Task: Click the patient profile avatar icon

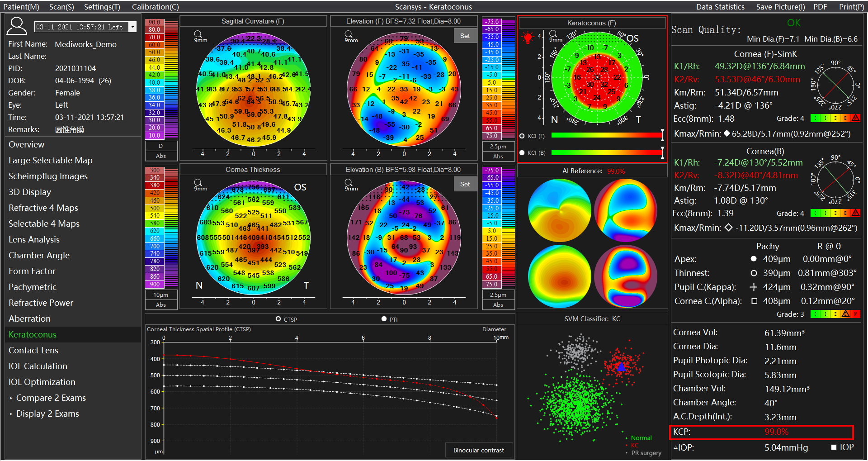Action: tap(17, 26)
